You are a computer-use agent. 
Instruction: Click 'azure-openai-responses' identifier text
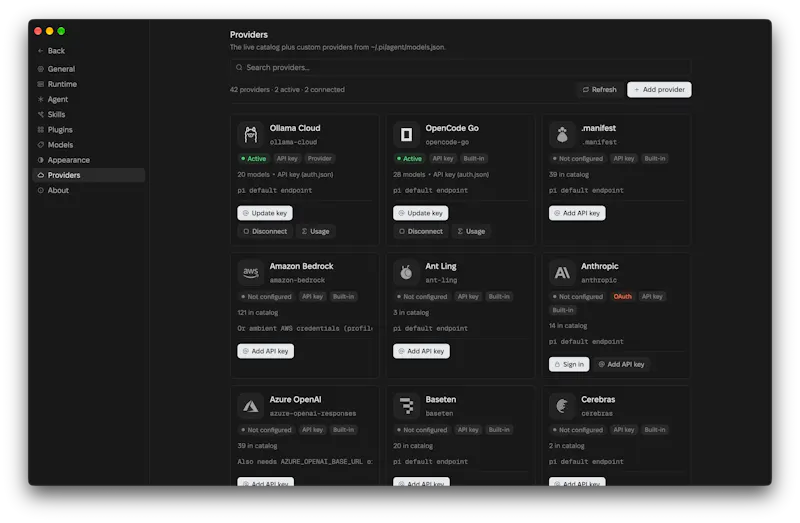313,413
